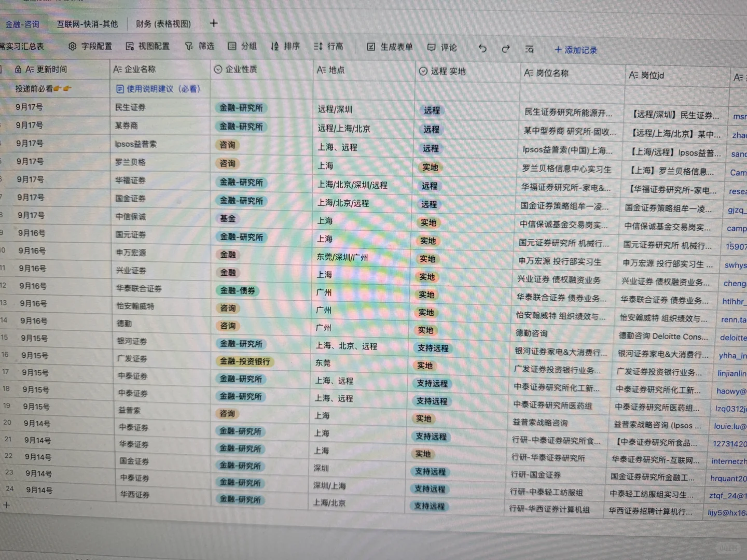Viewport: 747px width, 560px height.
Task: Click the 基金 tag in 中信保诚 row
Action: tap(228, 219)
